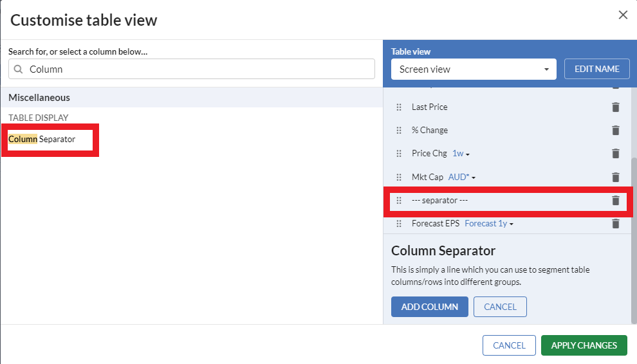Grab the drag handle for % Change
Screen dimensions: 637x364
tap(399, 130)
